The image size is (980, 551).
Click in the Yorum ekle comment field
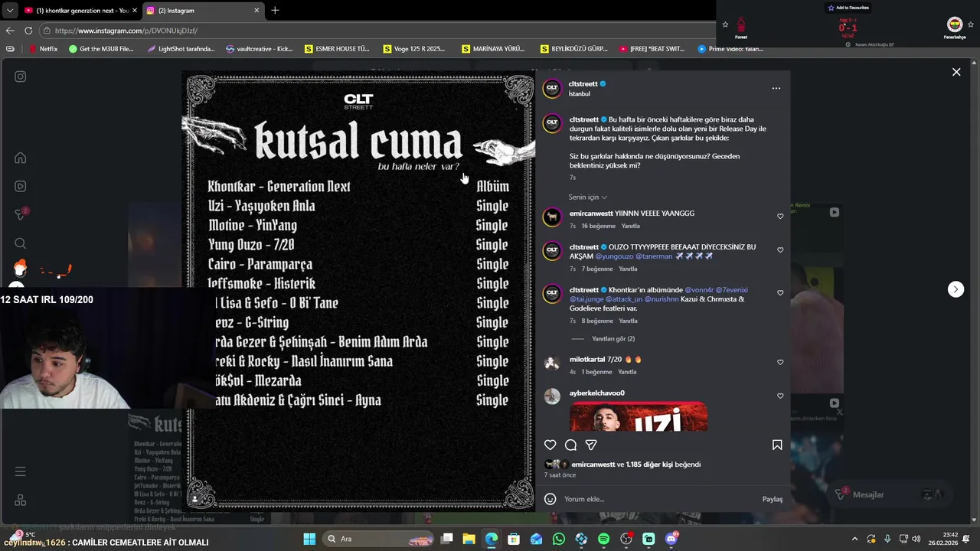coord(658,499)
